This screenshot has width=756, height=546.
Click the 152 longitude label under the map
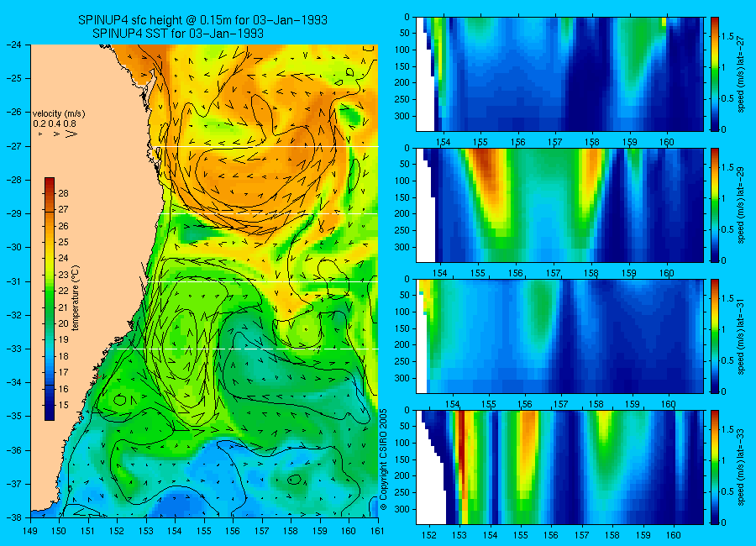[117, 531]
